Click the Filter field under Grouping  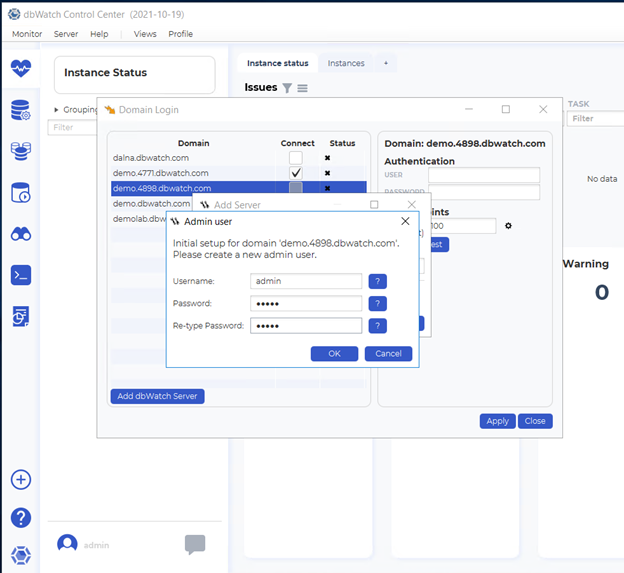72,127
